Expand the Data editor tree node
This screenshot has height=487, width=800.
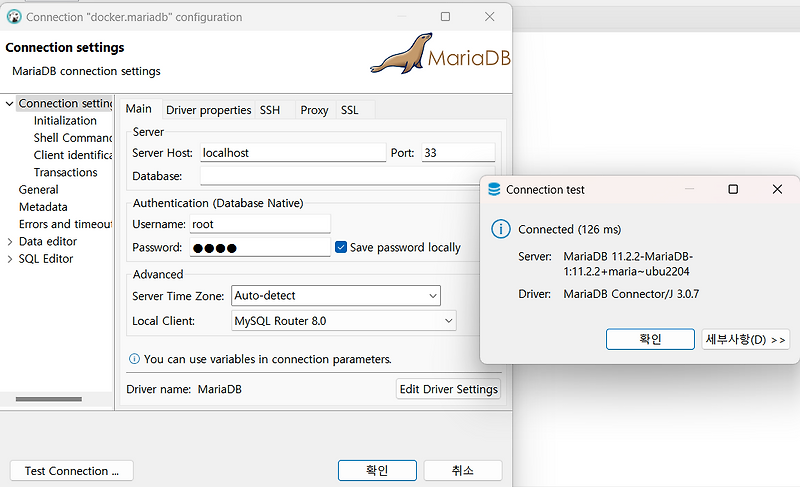tap(9, 242)
